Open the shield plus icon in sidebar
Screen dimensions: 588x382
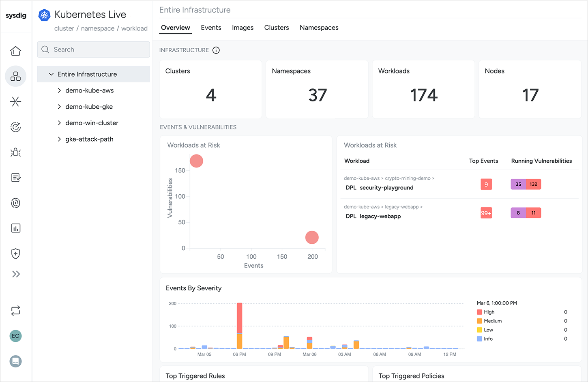[15, 254]
